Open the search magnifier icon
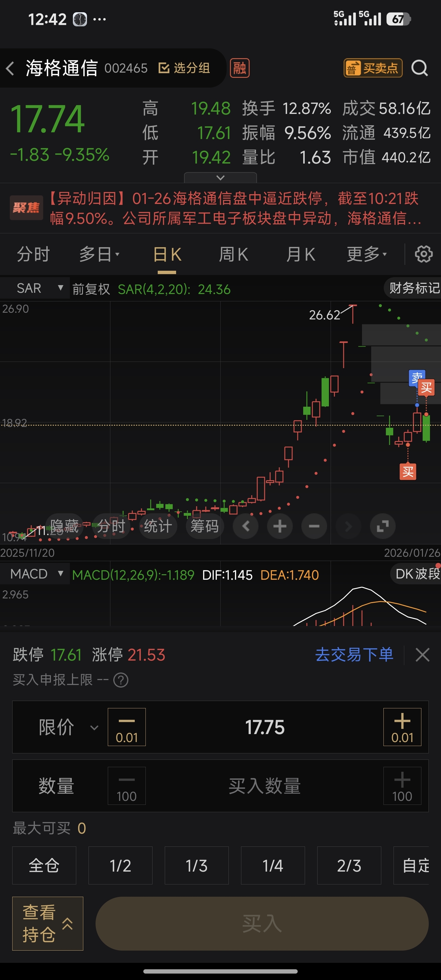The width and height of the screenshot is (441, 980). coord(419,69)
